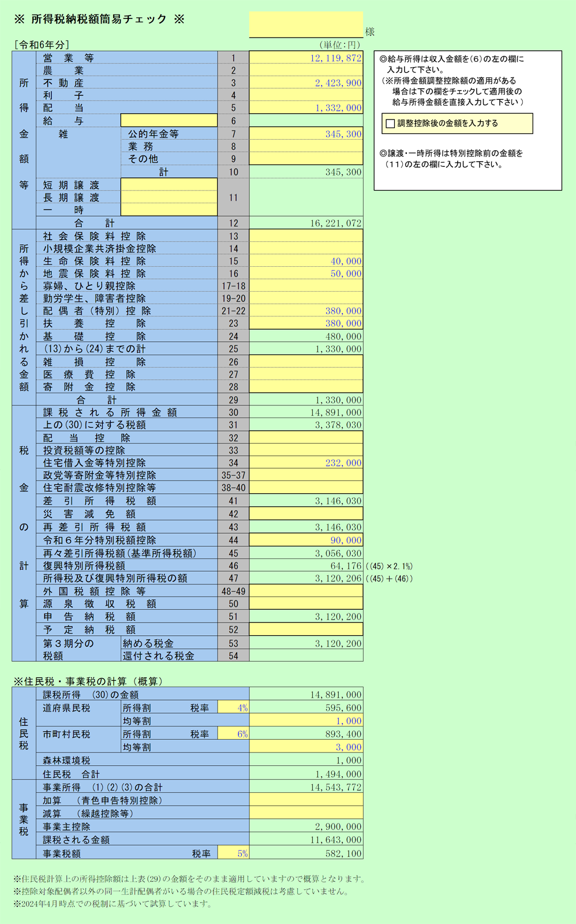Click the empty 農業 income input cell

(306, 70)
